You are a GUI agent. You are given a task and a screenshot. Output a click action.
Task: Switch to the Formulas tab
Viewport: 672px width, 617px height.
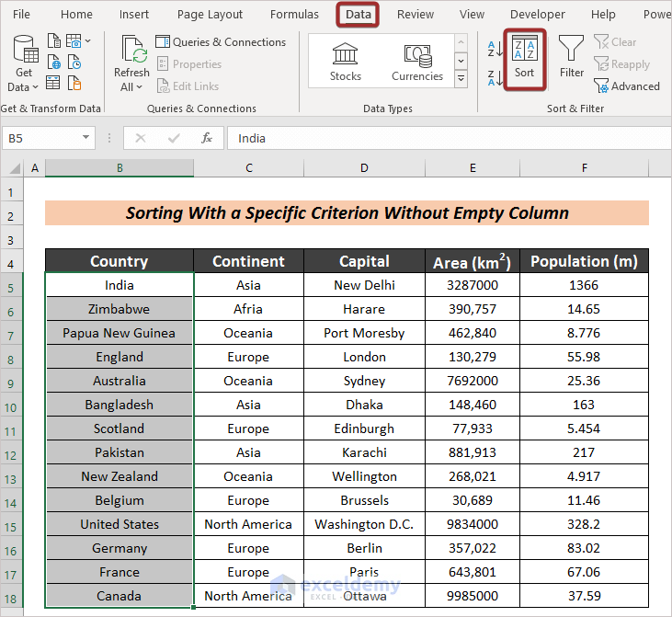click(294, 15)
